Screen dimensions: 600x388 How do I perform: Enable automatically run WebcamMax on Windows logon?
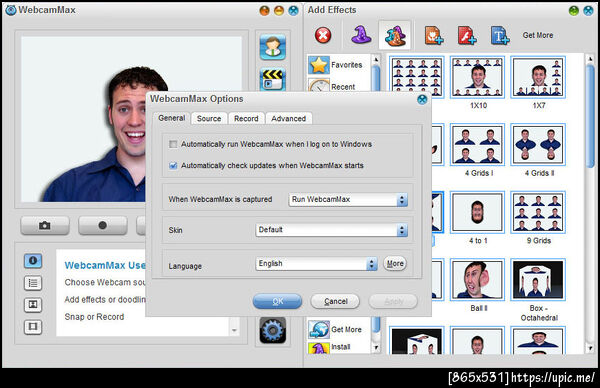[x=173, y=144]
